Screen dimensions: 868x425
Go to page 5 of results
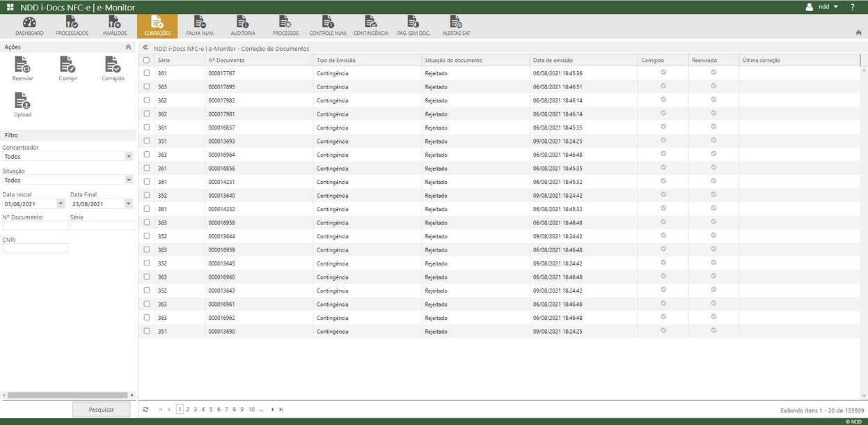[x=210, y=409]
